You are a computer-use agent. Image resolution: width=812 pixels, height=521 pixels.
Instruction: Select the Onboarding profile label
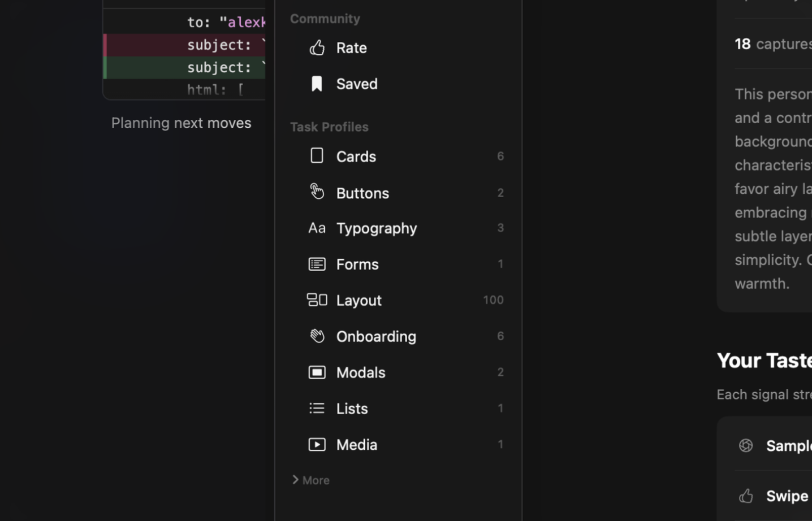point(376,336)
